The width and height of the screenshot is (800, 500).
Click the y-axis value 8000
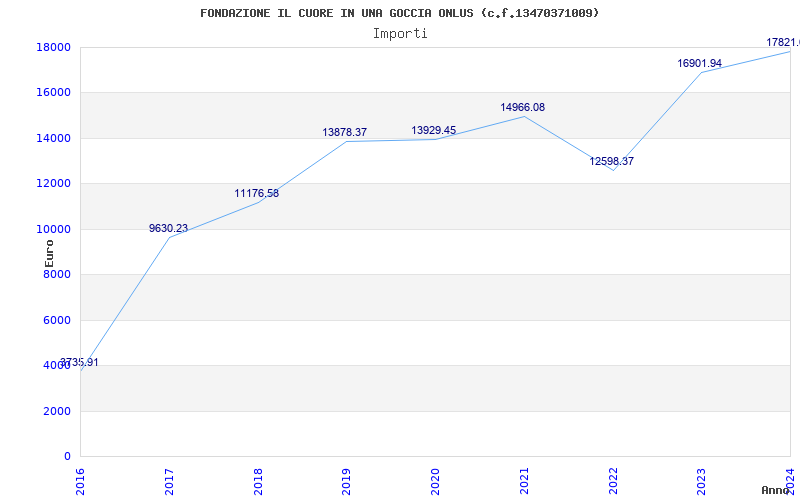57,274
